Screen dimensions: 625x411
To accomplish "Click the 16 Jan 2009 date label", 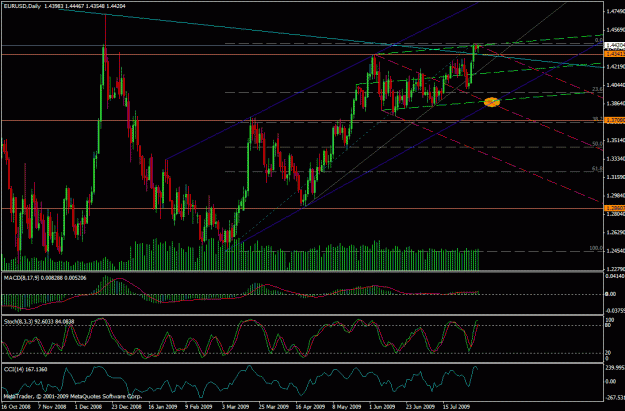I will [162, 407].
